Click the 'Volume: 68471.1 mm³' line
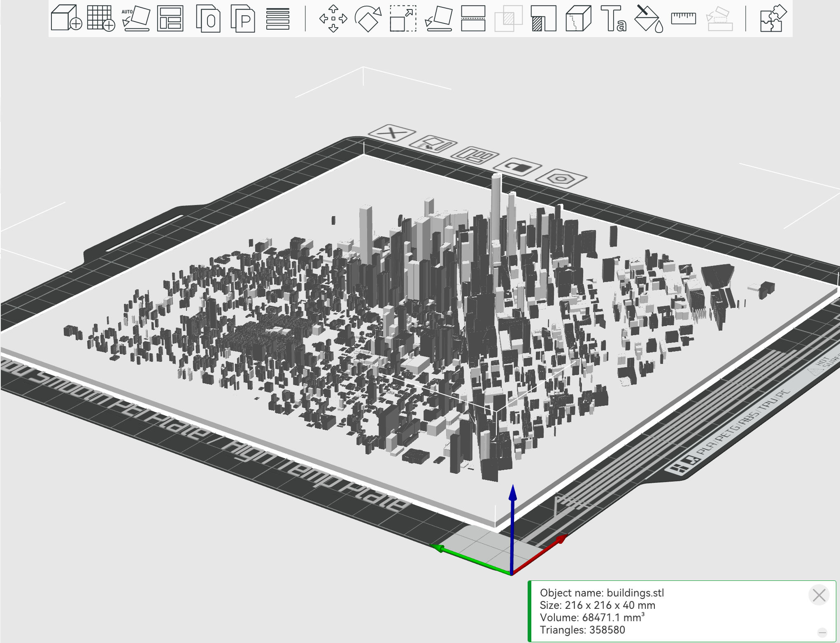Image resolution: width=840 pixels, height=643 pixels. 592,617
